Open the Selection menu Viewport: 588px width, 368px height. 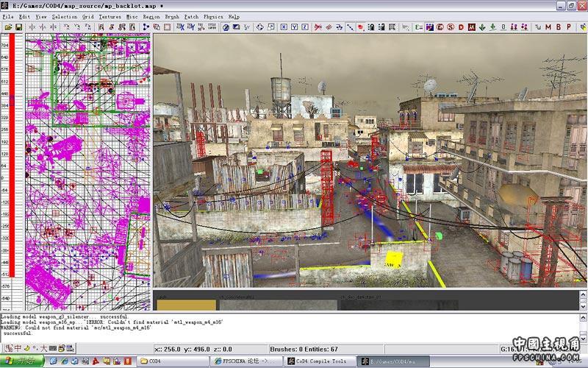pos(65,16)
